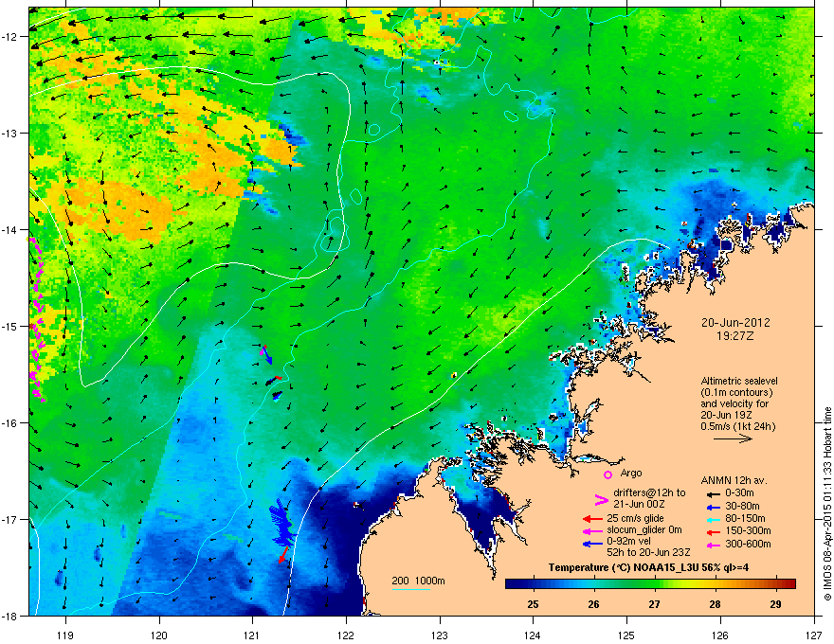
Task: Click the blue ANMN arrow for 30-80m
Action: [712, 507]
